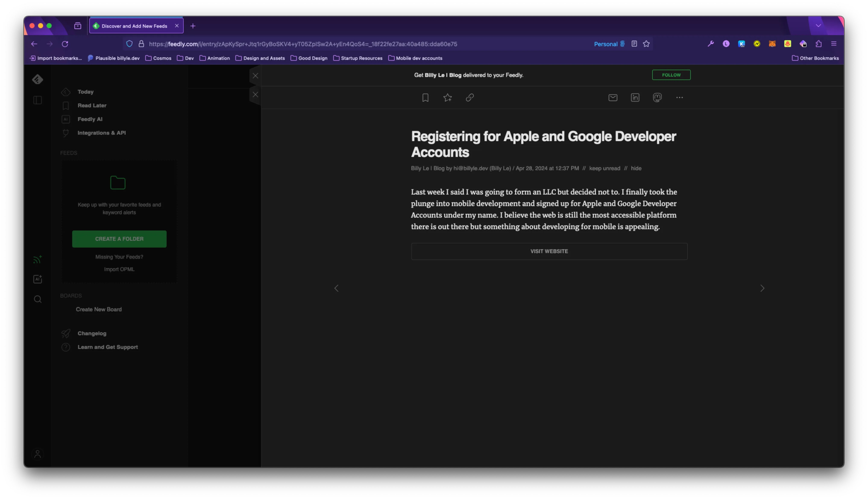Viewport: 868px width, 499px height.
Task: Share article to Mastodon
Action: pyautogui.click(x=657, y=98)
